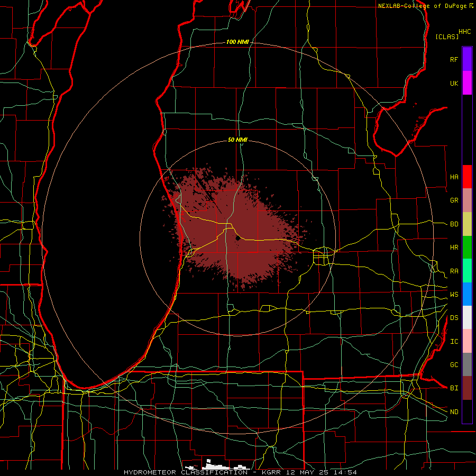Image resolution: width=476 pixels, height=476 pixels.
Task: Click the white DS legend color swatch
Action: pyautogui.click(x=467, y=317)
